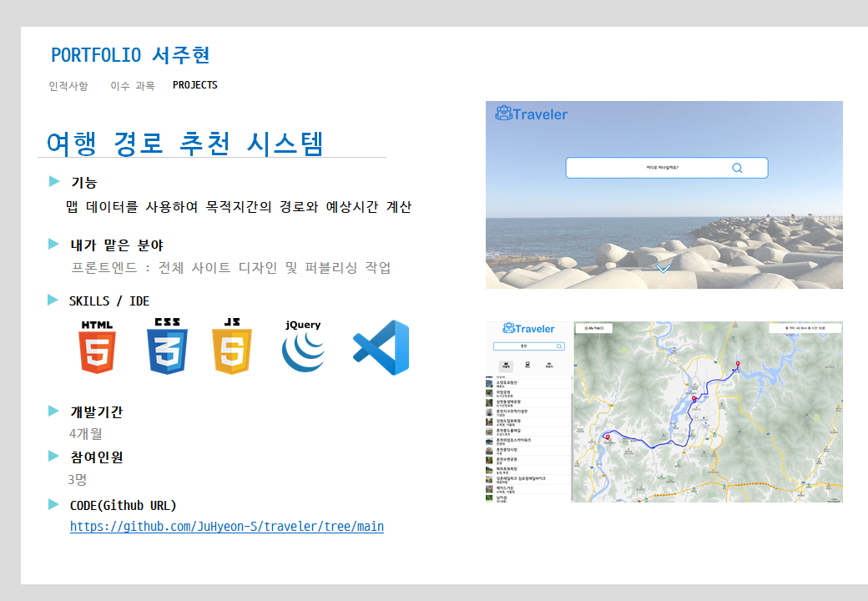This screenshot has height=601, width=868.
Task: Open the GitHub traveler repository link
Action: point(227,526)
